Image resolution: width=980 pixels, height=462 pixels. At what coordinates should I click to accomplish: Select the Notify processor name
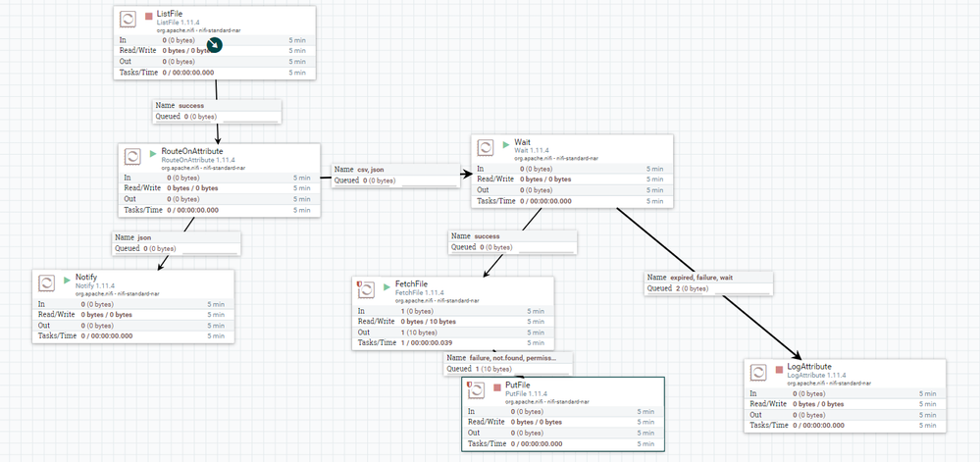click(x=86, y=278)
